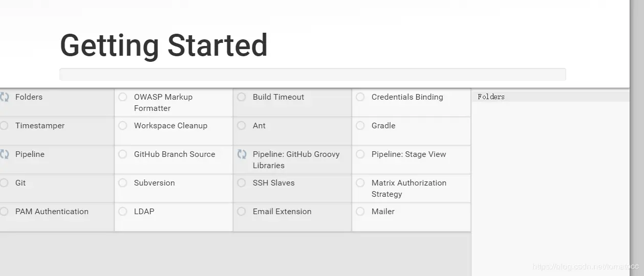Click the pending circle icon for Gradle
The image size is (644, 276).
pos(360,126)
